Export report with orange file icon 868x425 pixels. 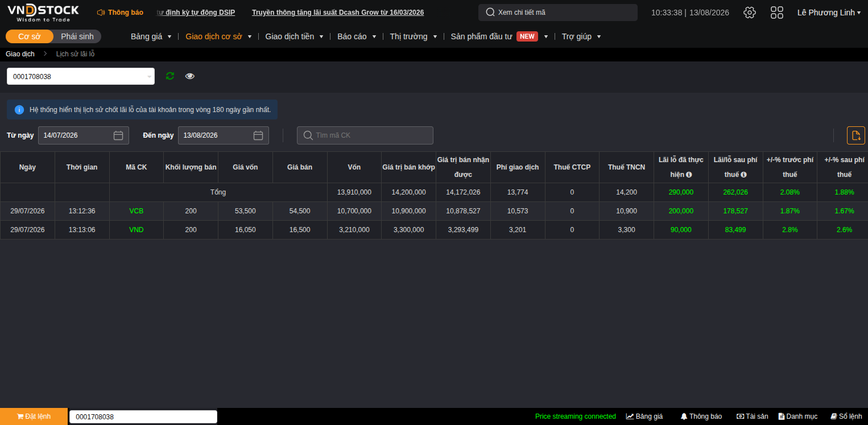coord(855,135)
